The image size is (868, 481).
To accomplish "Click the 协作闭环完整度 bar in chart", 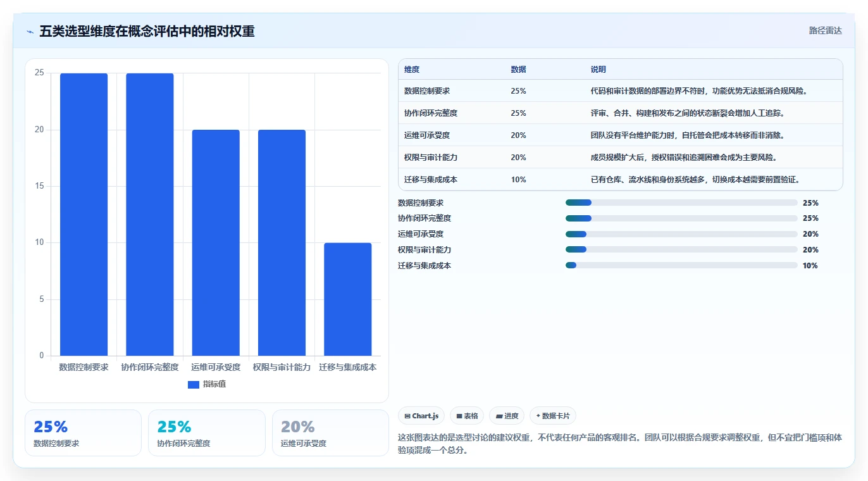I will pos(150,215).
